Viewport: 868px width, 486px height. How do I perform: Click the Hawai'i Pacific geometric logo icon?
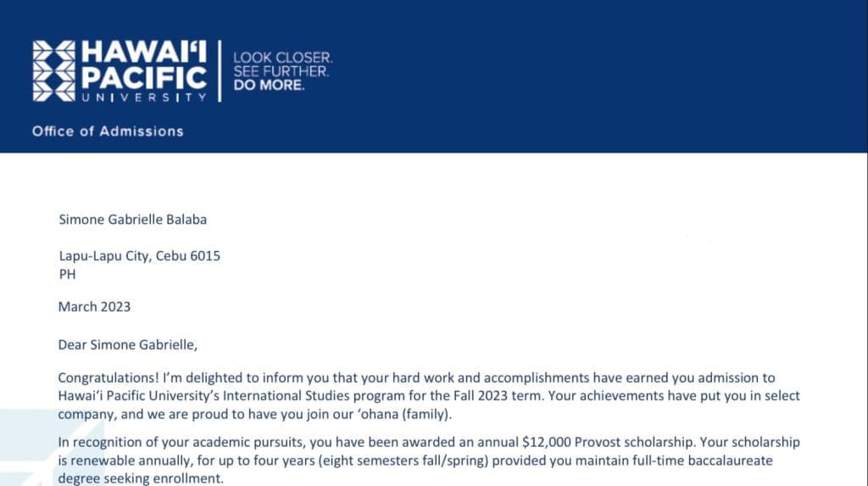point(54,70)
